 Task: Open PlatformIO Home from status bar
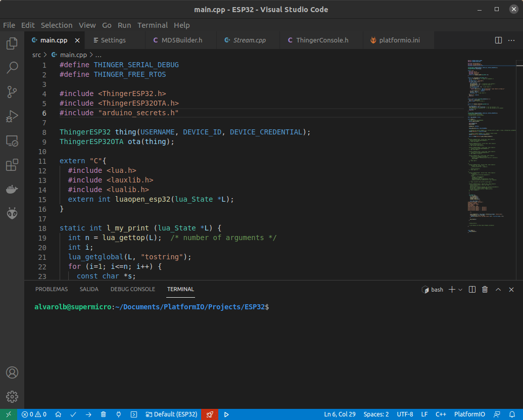[x=58, y=414]
